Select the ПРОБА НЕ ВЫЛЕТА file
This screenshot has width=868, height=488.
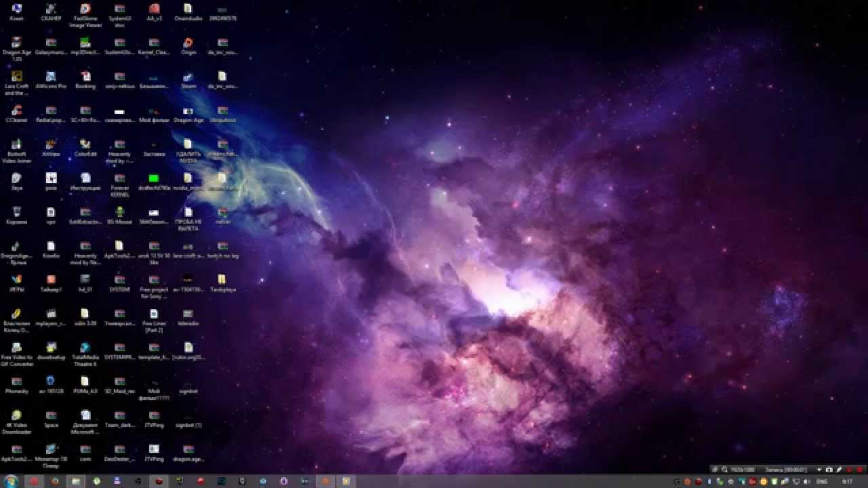pos(189,218)
